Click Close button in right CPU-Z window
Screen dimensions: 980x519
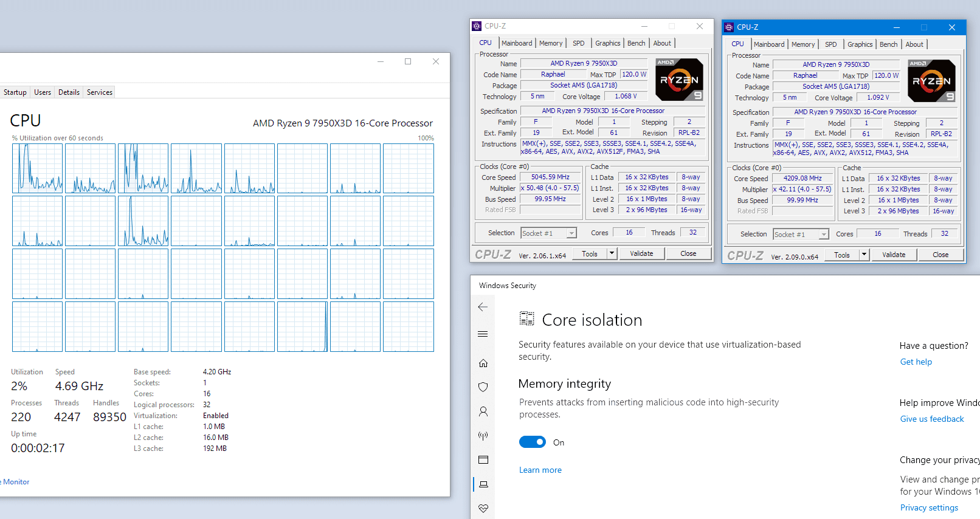(940, 255)
